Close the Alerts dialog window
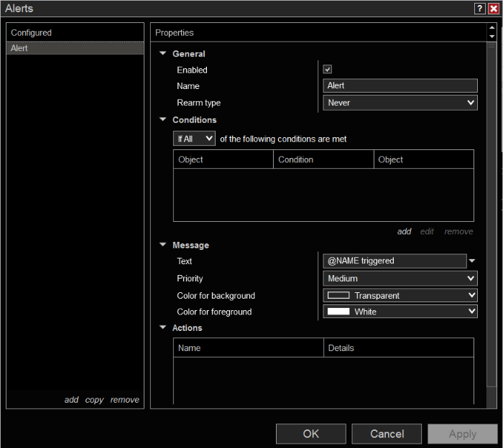The height and width of the screenshot is (448, 503). pyautogui.click(x=494, y=9)
